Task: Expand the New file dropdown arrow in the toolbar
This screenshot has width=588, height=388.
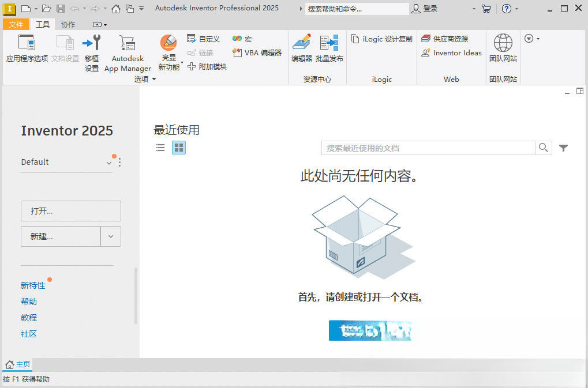Action: [x=36, y=9]
